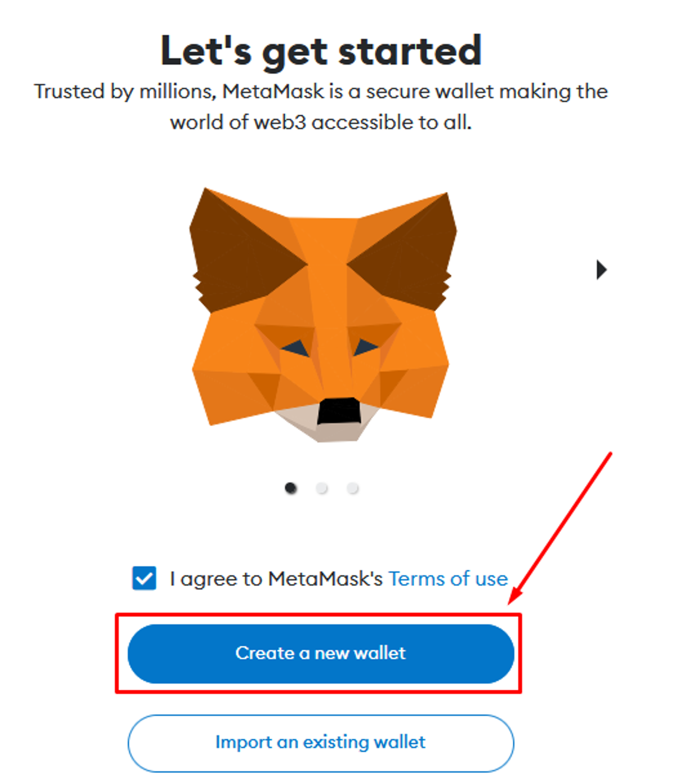674x784 pixels.
Task: Click the "Let's get started" heading
Action: coord(321,51)
